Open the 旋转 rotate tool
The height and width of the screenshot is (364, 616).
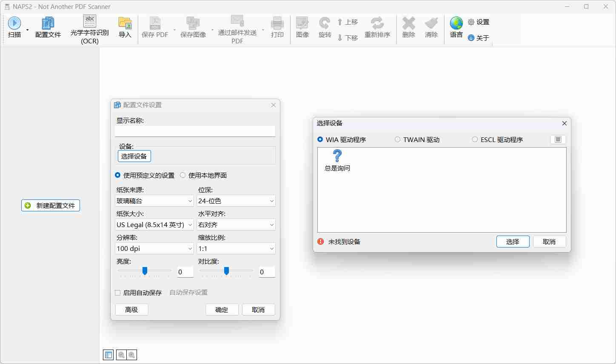pyautogui.click(x=325, y=28)
